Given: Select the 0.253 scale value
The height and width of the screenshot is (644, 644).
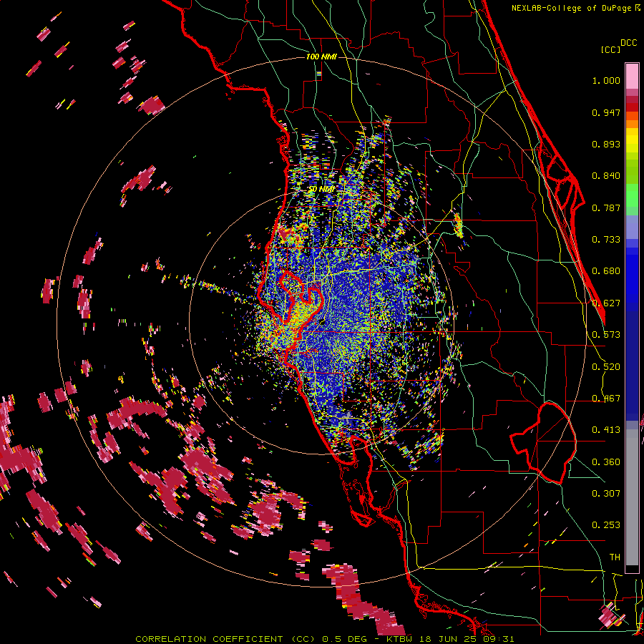Looking at the screenshot, I should pos(606,525).
